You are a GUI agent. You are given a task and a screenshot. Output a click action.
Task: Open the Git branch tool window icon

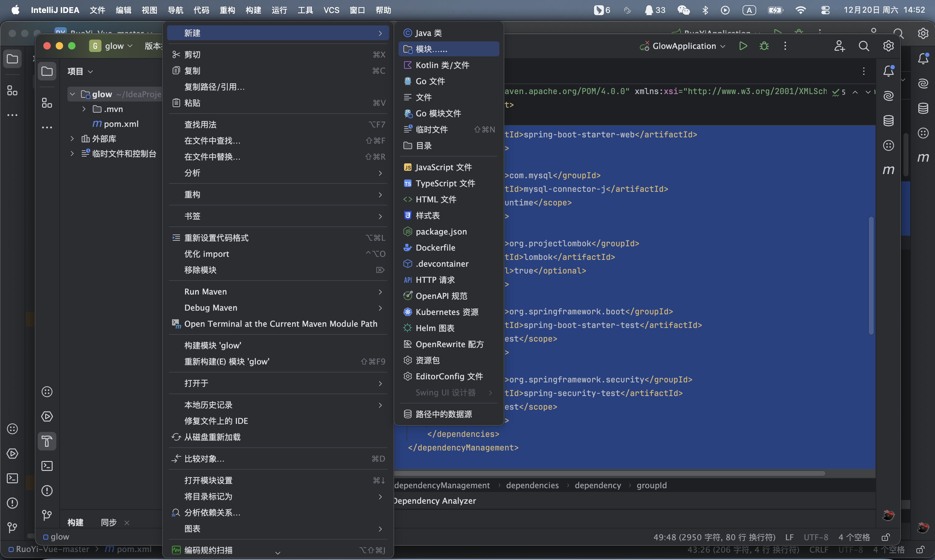[47, 515]
